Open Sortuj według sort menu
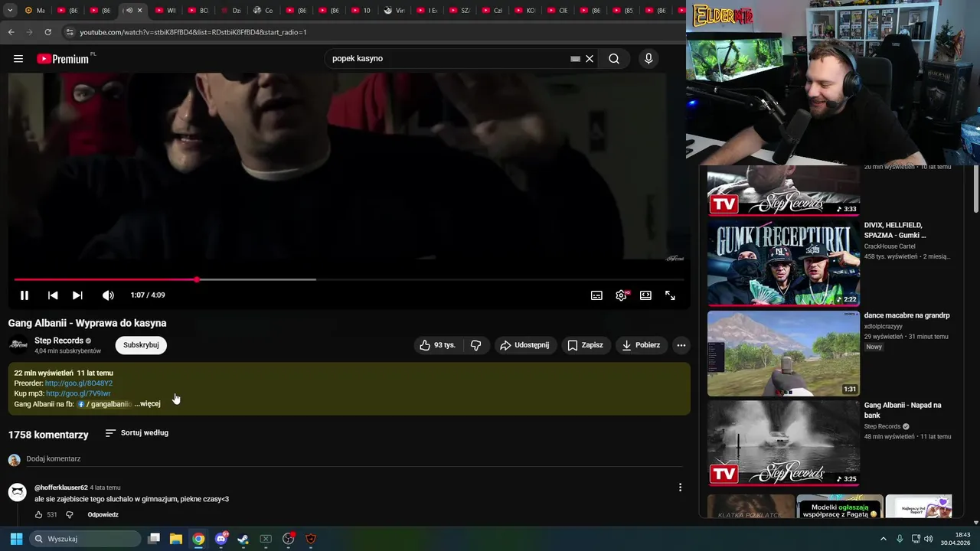This screenshot has height=551, width=980. pyautogui.click(x=137, y=433)
